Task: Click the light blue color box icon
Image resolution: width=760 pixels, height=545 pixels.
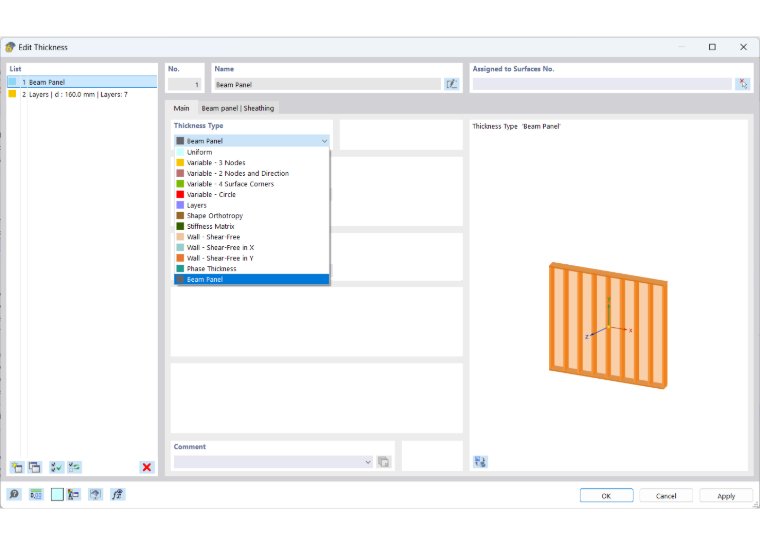Action: (57, 494)
